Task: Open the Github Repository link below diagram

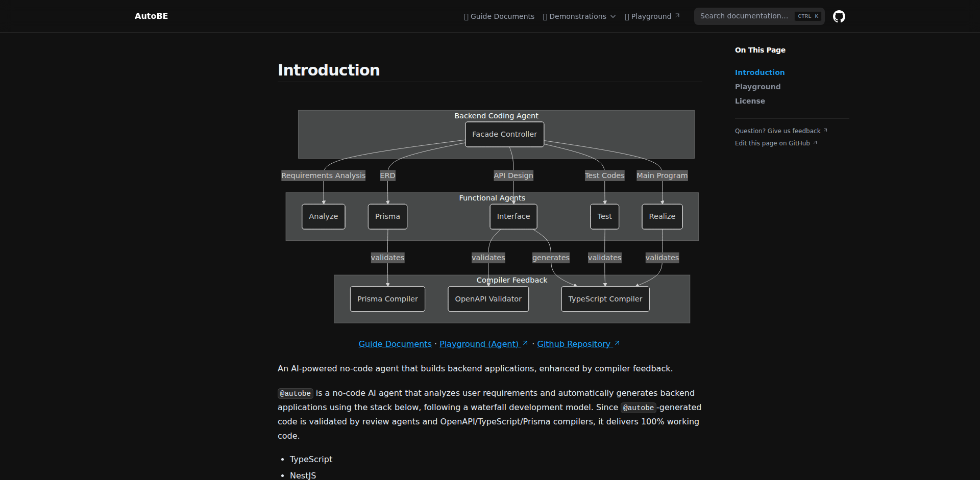Action: [x=578, y=344]
